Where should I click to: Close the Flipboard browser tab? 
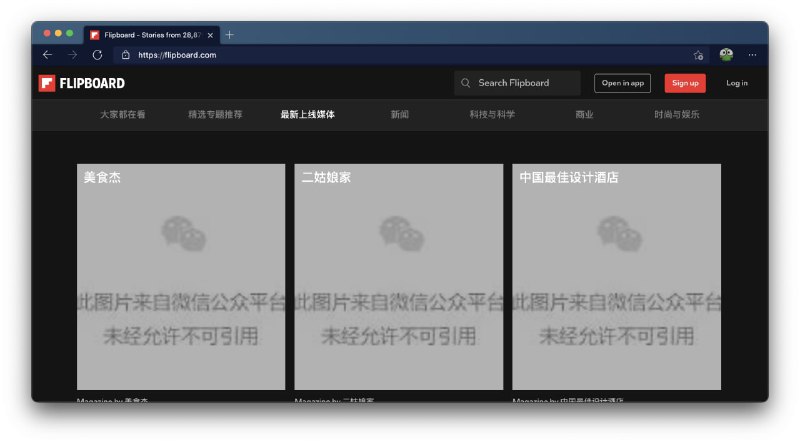coord(210,35)
